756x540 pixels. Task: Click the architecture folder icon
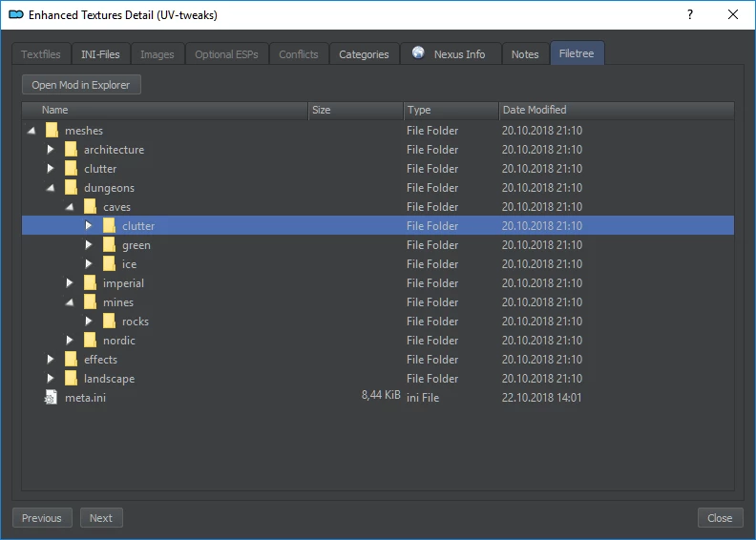pos(71,150)
